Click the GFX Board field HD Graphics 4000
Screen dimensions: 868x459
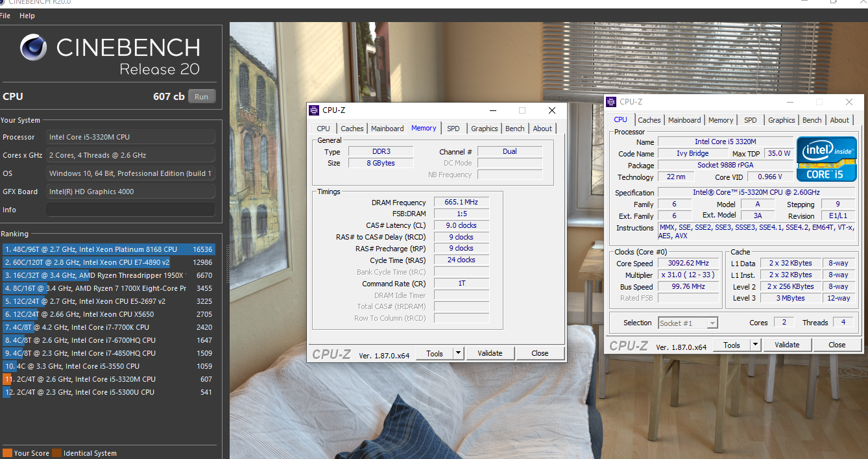[x=130, y=192]
